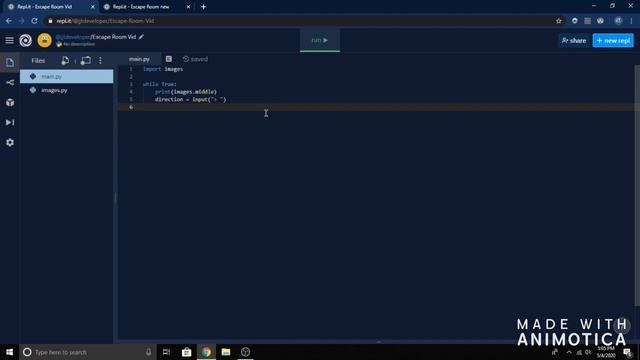Viewport: 640px width, 360px height.
Task: Bookmark this page with star icon
Action: (x=559, y=21)
